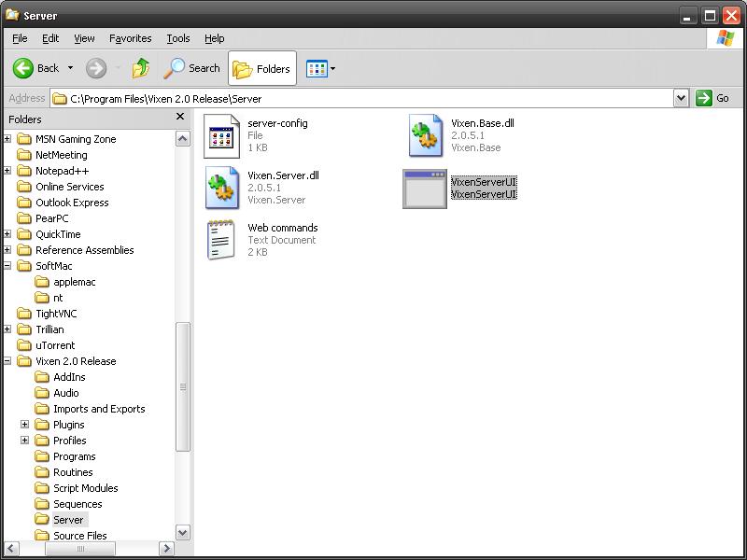
Task: Select the Audio folder icon
Action: [x=42, y=393]
